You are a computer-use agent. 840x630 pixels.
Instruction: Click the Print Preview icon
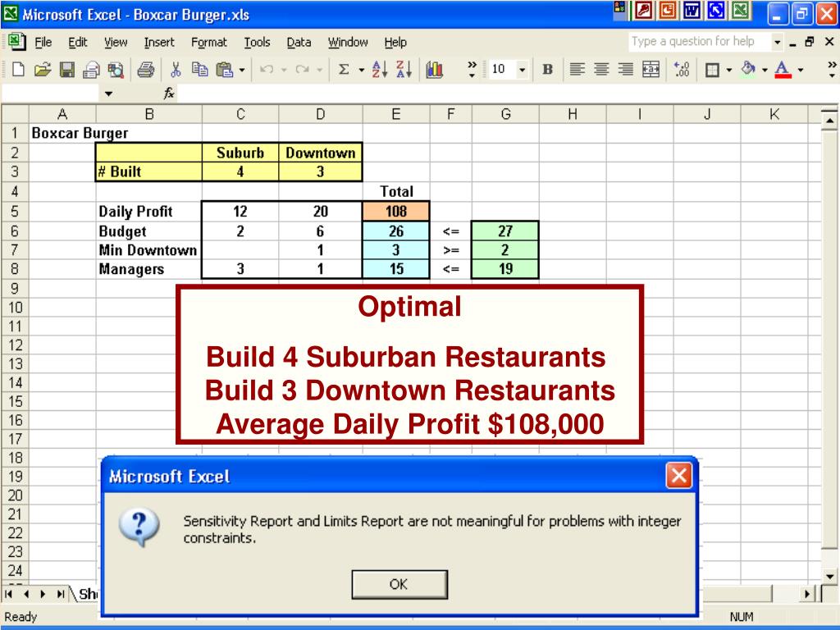click(116, 70)
